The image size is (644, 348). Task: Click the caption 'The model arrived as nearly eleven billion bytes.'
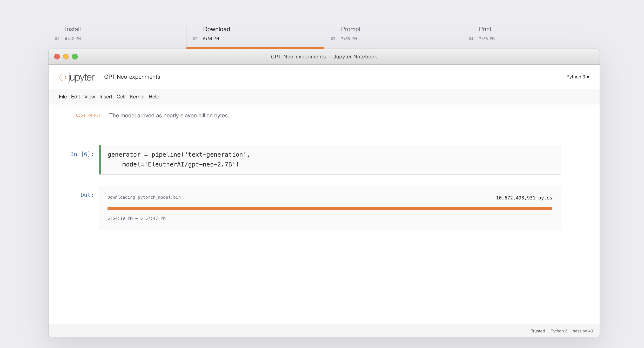tap(169, 116)
